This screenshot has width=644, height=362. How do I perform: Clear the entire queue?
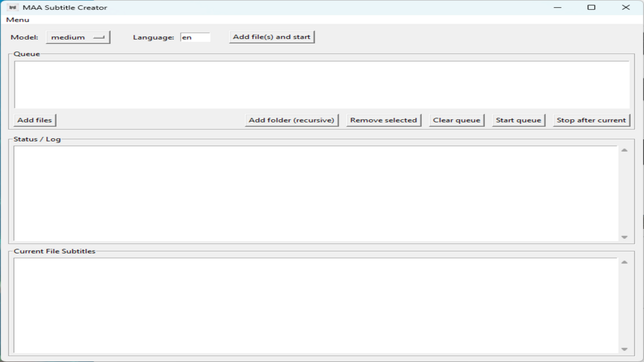pyautogui.click(x=456, y=120)
